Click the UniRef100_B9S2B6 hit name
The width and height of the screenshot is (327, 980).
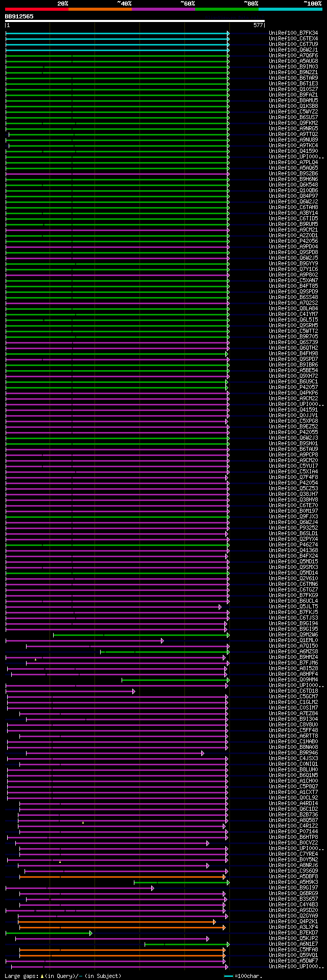[293, 173]
